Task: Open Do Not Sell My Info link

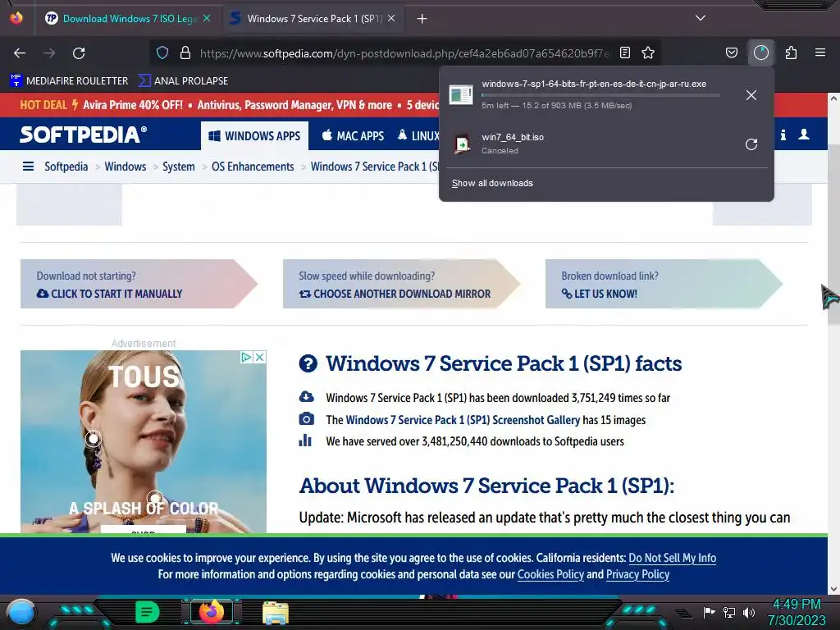Action: click(x=673, y=558)
